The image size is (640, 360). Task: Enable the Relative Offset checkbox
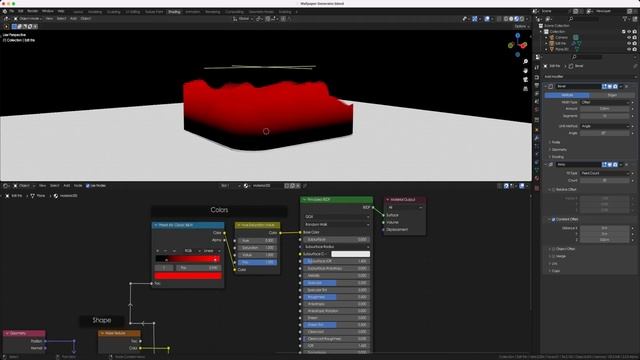[x=554, y=190]
